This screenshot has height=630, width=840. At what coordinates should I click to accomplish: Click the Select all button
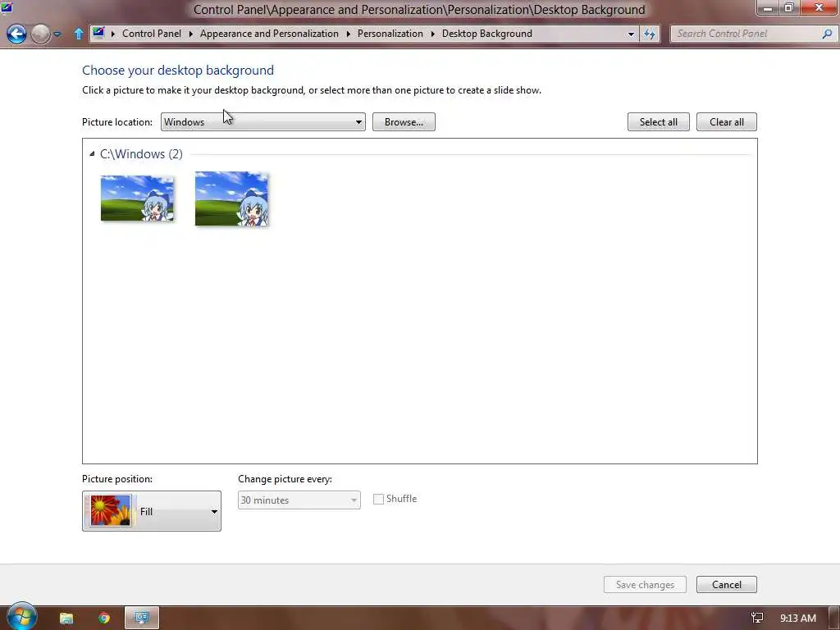(x=659, y=121)
